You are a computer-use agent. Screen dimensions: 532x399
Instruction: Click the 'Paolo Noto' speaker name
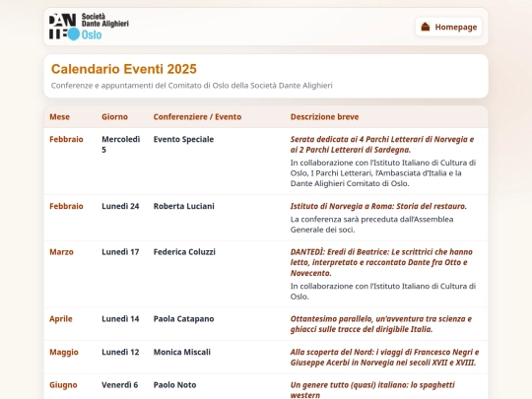coord(174,385)
